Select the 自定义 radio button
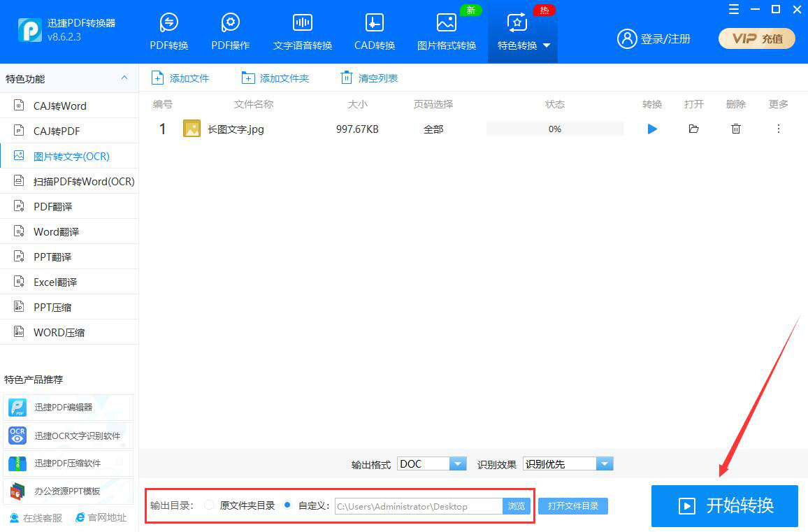 pos(287,505)
